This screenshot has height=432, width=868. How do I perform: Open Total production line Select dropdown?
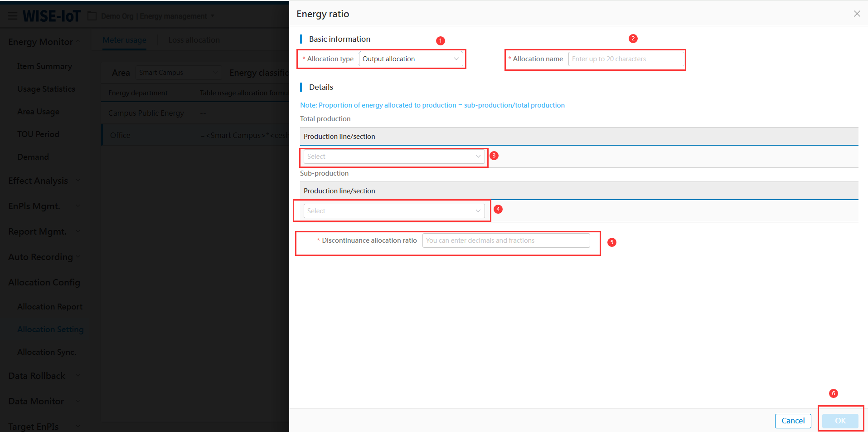pyautogui.click(x=393, y=157)
